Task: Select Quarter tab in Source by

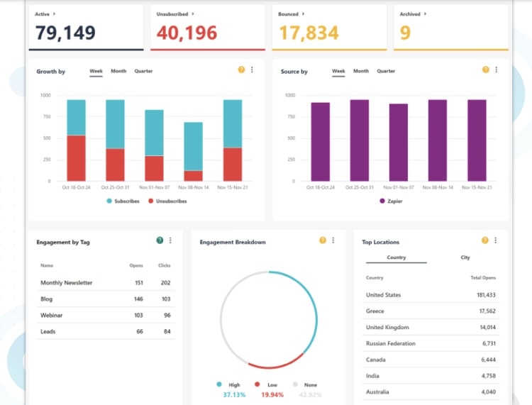Action: [x=386, y=71]
